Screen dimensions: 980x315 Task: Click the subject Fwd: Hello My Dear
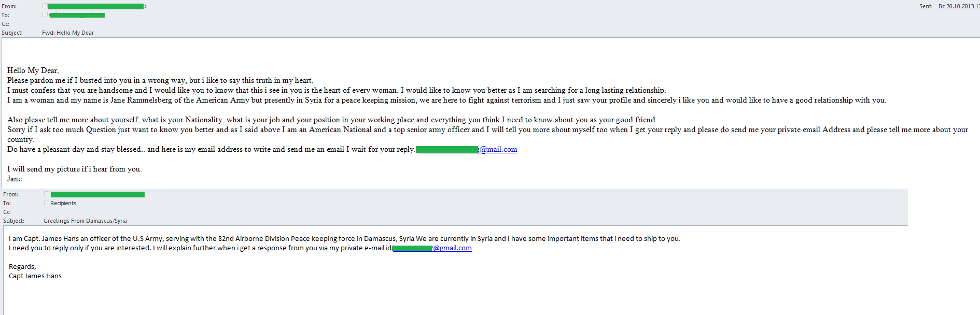click(68, 33)
